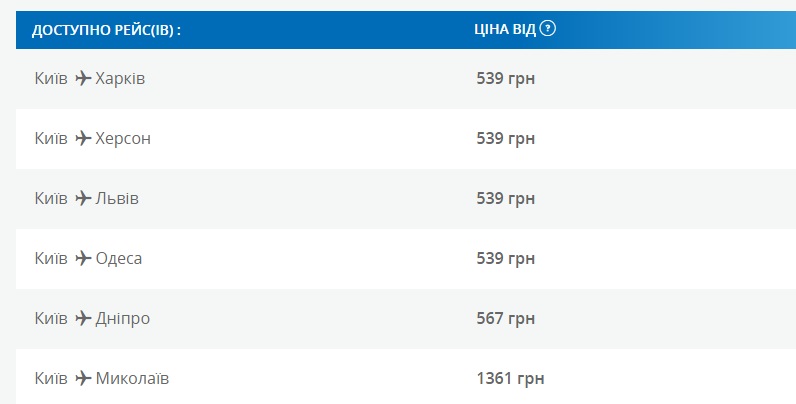Click the airplane icon in Київ–Одеса row
796x404 pixels.
[83, 258]
